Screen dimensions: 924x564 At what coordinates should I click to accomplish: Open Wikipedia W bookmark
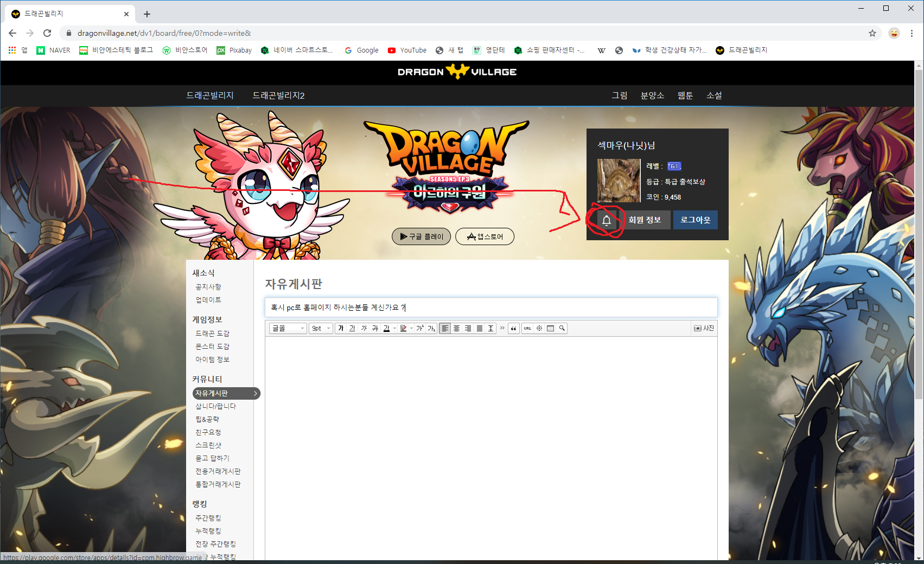point(601,50)
